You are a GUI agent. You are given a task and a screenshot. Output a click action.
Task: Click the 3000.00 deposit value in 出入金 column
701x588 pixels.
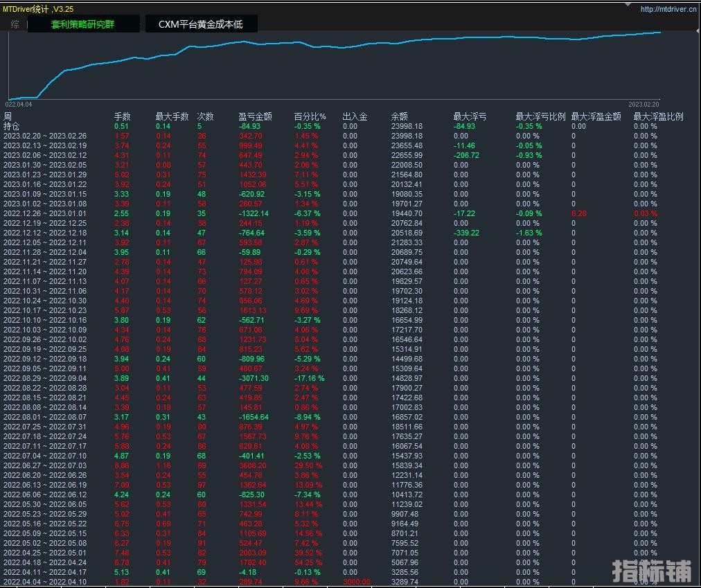click(x=356, y=582)
